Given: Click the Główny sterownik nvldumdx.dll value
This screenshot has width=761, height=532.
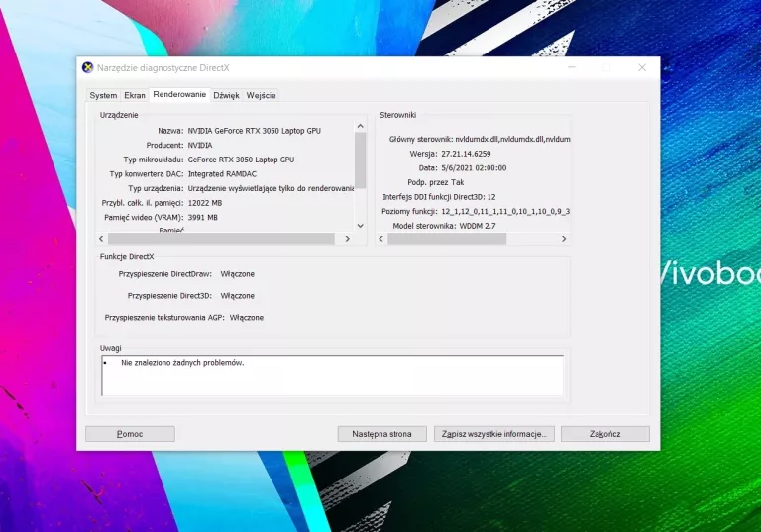Looking at the screenshot, I should (x=512, y=140).
